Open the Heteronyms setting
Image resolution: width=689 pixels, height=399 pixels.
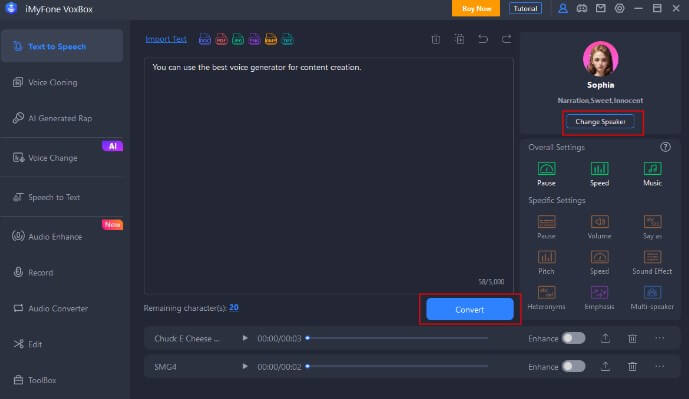point(547,297)
